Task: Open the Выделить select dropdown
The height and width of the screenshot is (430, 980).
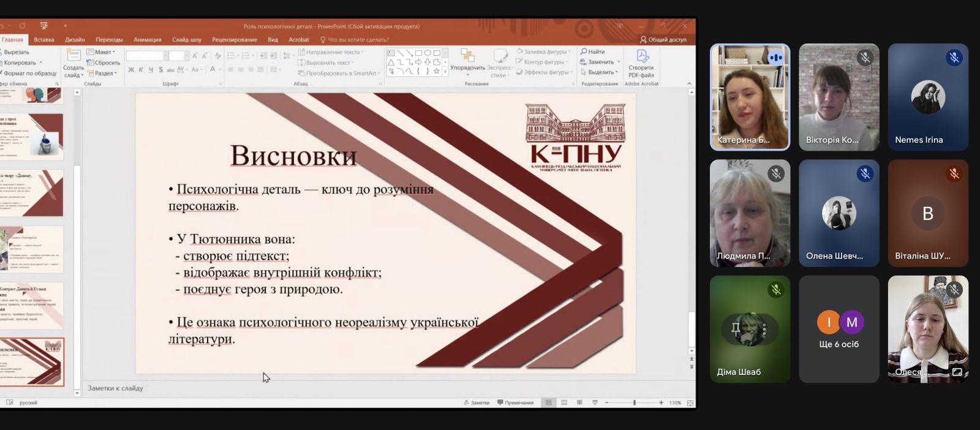Action: pos(600,72)
